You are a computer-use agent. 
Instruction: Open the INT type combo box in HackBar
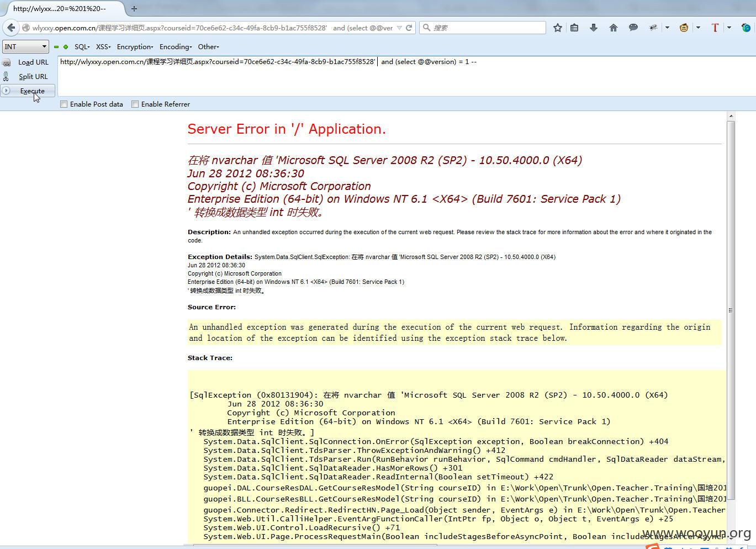point(25,47)
